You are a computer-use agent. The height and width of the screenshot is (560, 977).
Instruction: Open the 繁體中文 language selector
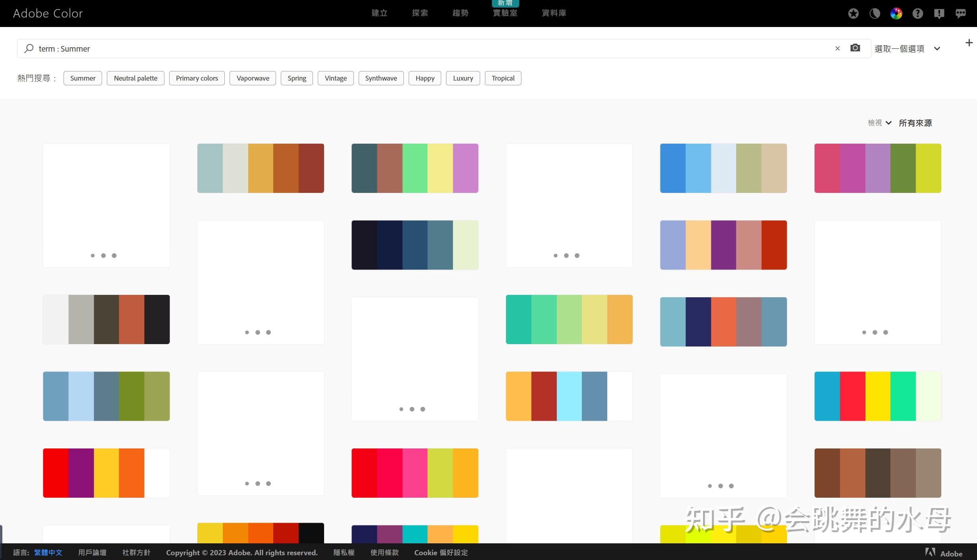coord(48,552)
